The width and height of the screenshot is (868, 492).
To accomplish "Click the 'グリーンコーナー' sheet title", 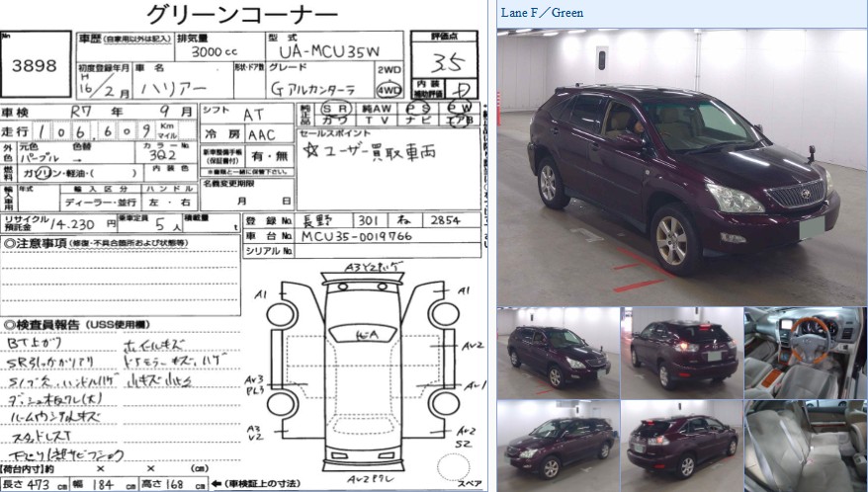I will [242, 15].
